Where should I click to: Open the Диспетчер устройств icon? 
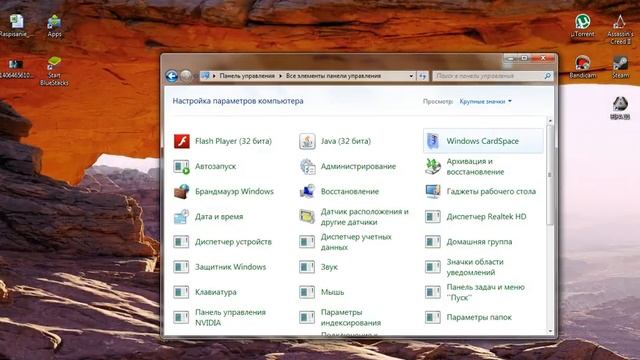click(x=181, y=242)
